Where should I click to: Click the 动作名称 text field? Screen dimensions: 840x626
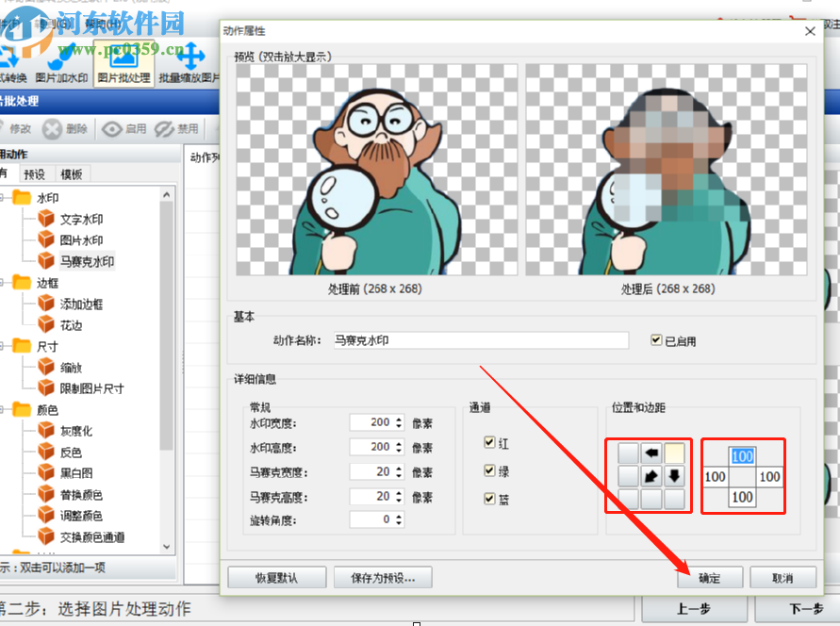pos(481,340)
